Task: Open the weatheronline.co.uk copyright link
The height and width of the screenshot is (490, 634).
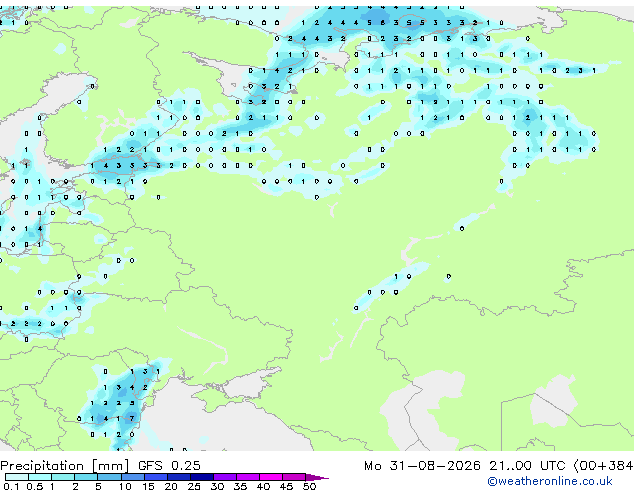Action: point(550,481)
